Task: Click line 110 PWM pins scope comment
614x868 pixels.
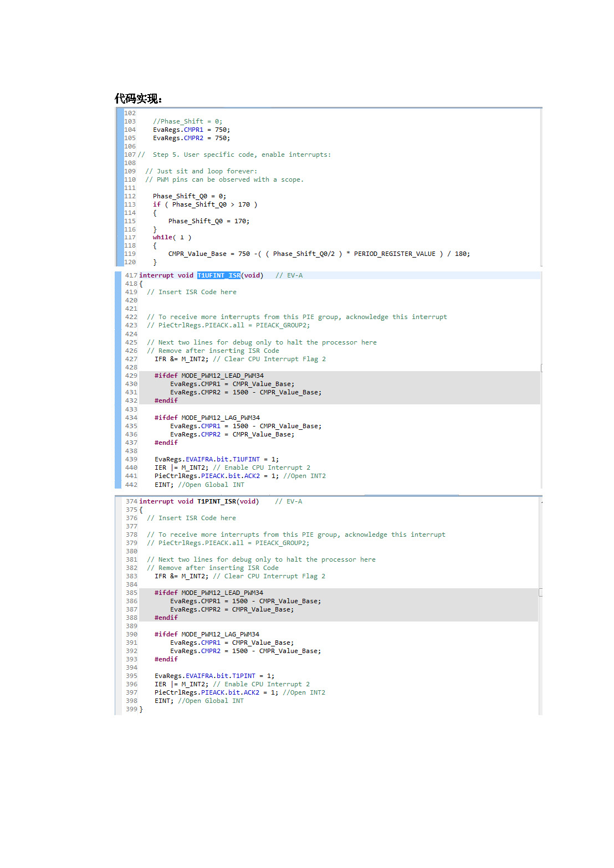Action: pyautogui.click(x=224, y=179)
